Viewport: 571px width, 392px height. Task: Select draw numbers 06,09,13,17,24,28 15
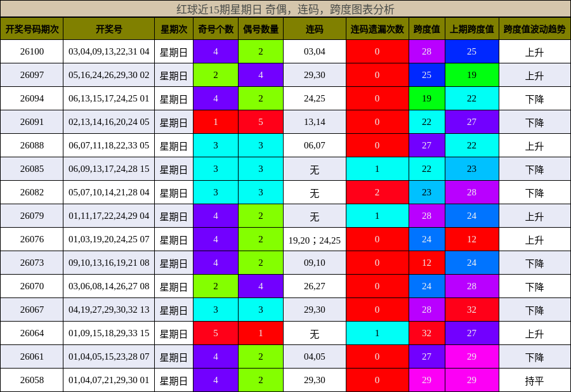(x=109, y=169)
